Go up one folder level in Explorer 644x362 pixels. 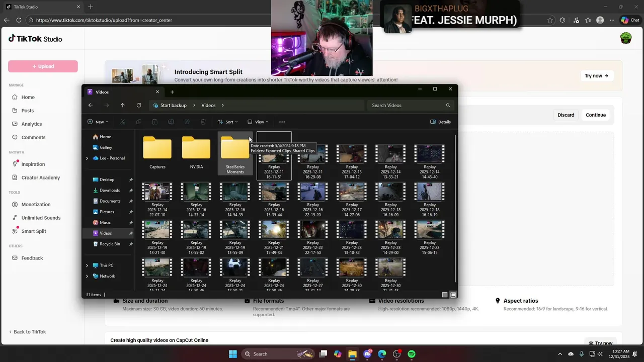pos(122,105)
